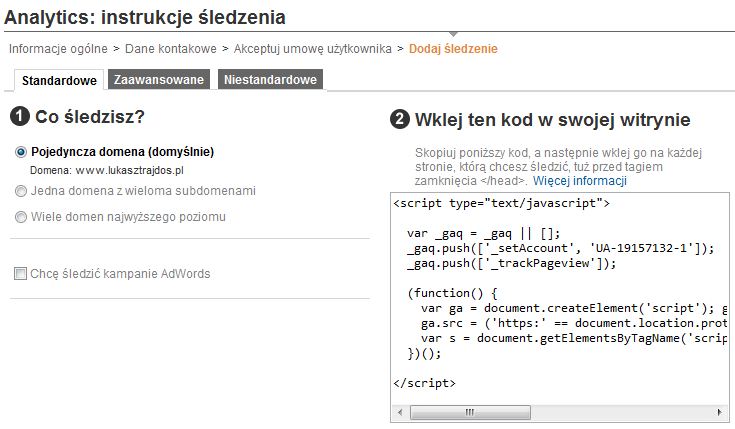The image size is (735, 429).
Task: Click the _trackPageview push line
Action: click(511, 263)
